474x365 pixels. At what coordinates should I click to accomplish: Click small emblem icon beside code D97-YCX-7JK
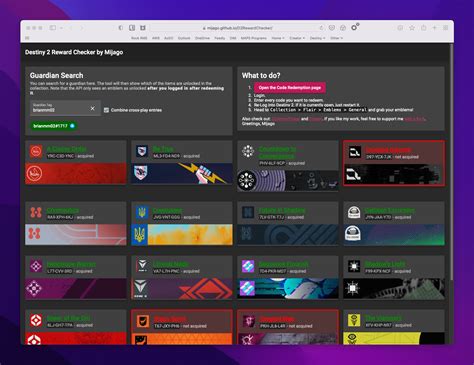[355, 152]
